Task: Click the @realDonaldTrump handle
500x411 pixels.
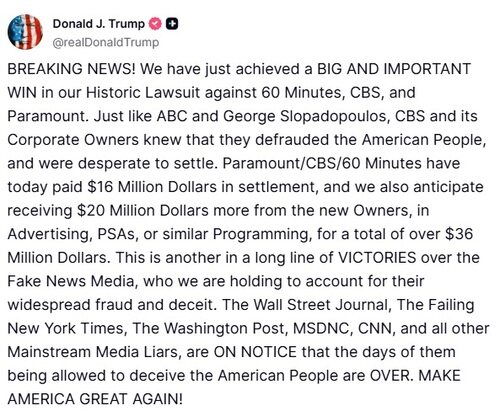Action: tap(106, 43)
